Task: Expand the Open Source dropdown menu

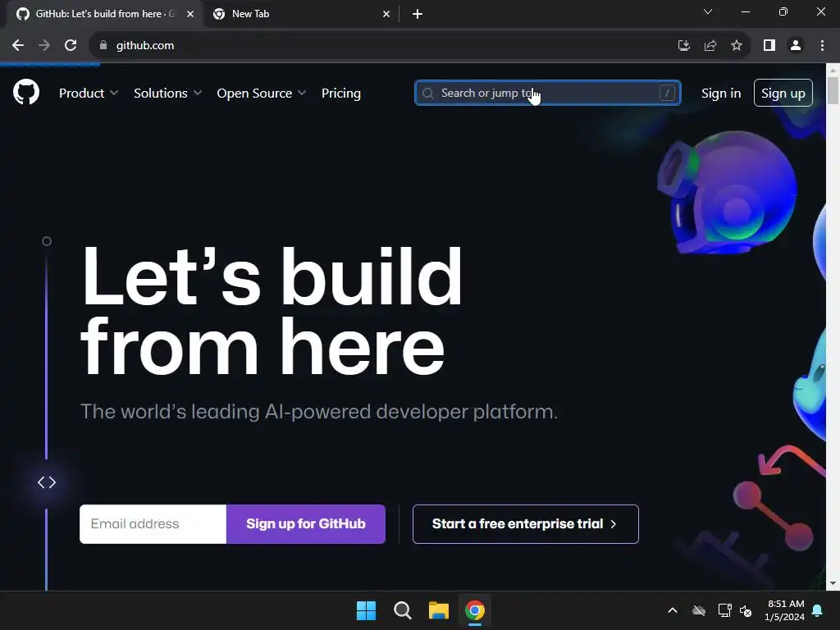Action: 262,94
